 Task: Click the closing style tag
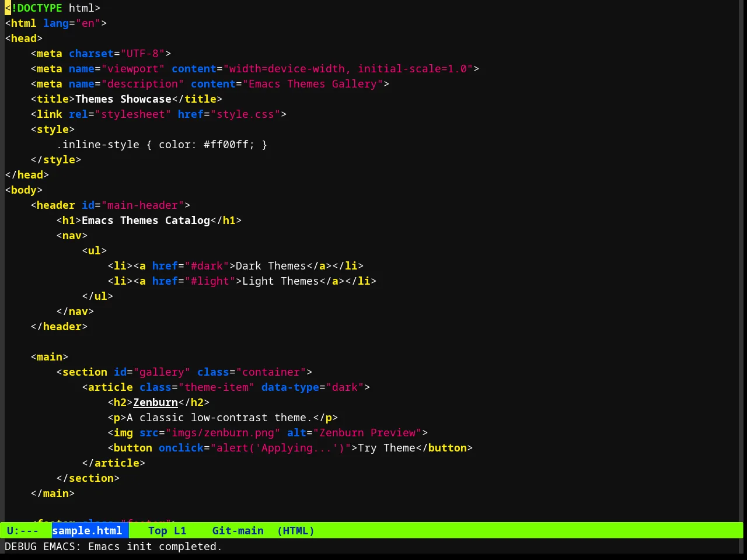point(56,160)
